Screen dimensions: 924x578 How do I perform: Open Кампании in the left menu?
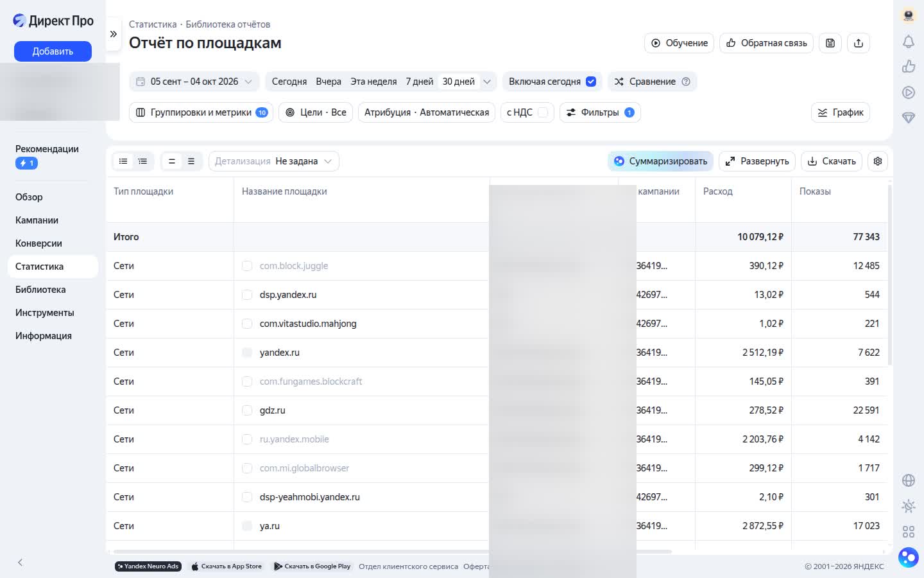point(37,220)
